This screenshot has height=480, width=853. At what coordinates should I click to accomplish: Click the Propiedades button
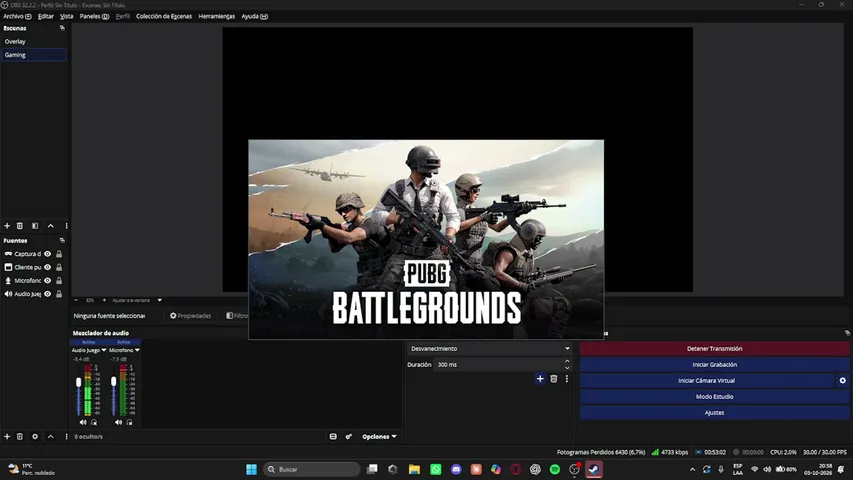coord(190,316)
